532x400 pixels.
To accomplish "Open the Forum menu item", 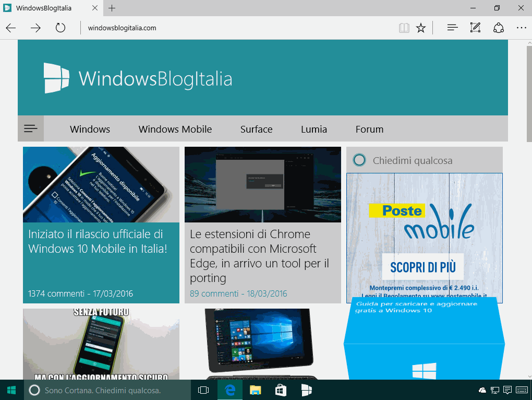I will pyautogui.click(x=369, y=129).
